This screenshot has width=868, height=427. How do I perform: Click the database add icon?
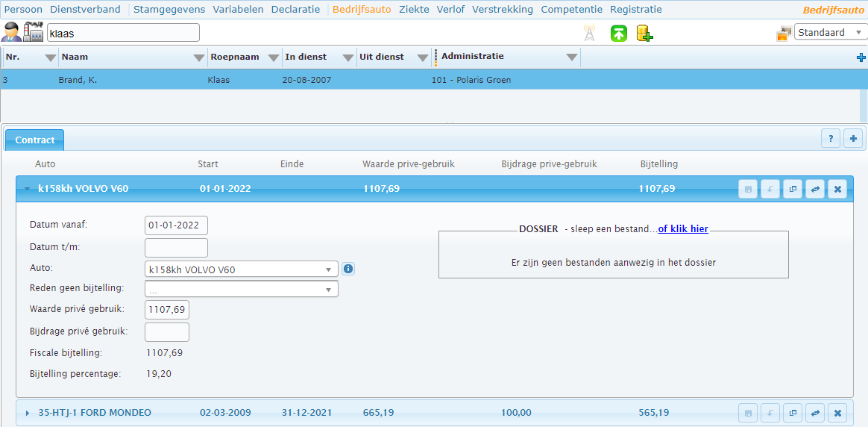[x=644, y=34]
